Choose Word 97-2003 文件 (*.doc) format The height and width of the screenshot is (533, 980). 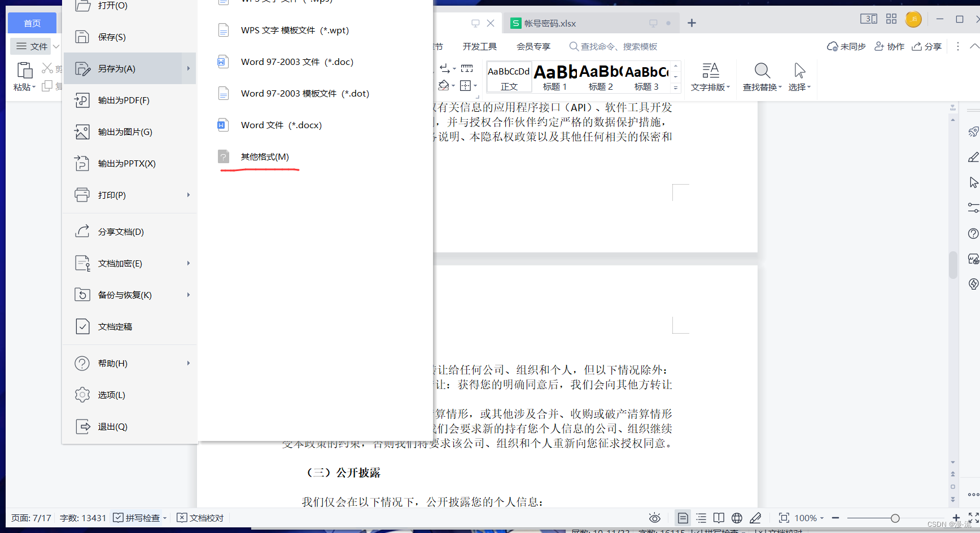[x=297, y=62]
